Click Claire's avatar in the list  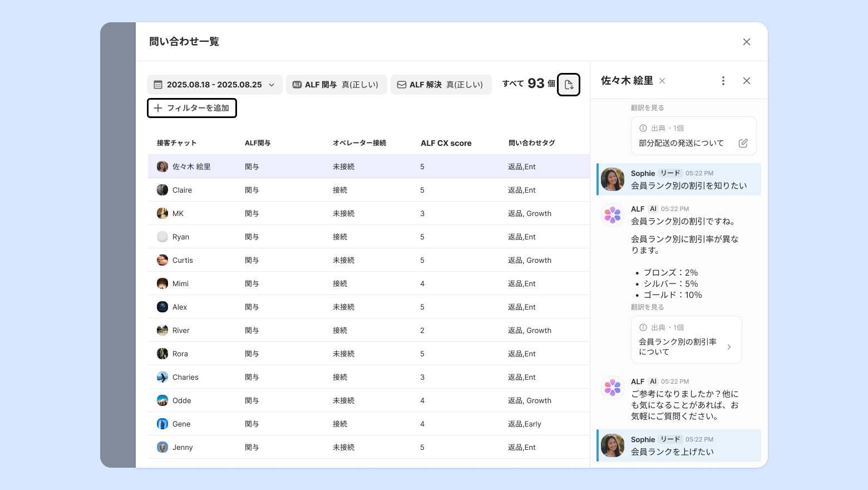click(162, 190)
